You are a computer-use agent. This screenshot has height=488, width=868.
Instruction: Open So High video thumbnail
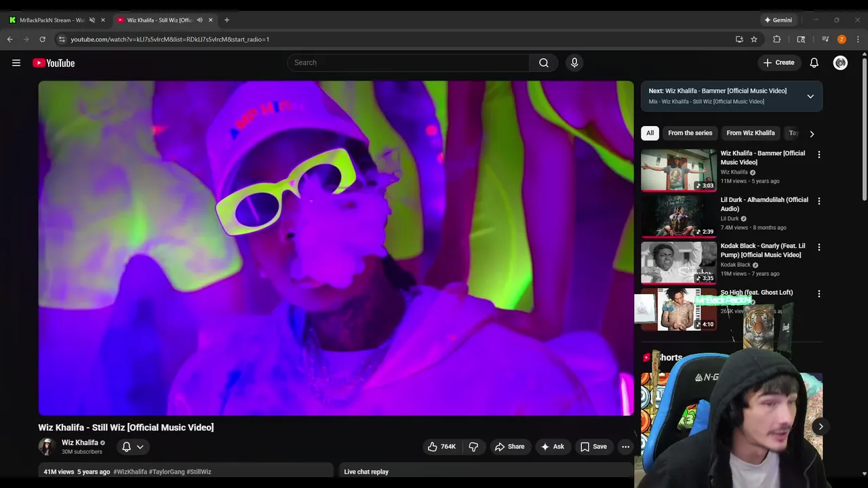tap(678, 310)
